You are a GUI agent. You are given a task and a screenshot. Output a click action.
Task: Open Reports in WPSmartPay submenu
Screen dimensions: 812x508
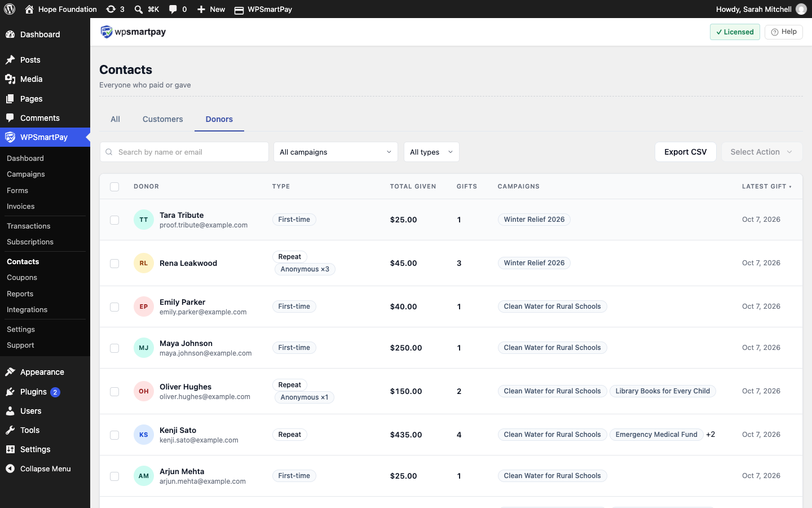(20, 294)
